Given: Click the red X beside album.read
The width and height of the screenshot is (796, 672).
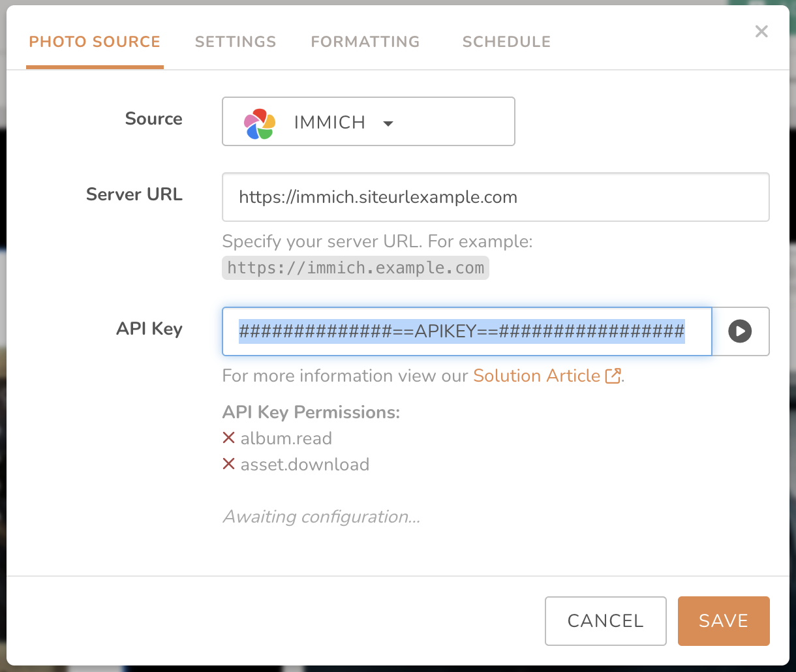Looking at the screenshot, I should pos(228,438).
